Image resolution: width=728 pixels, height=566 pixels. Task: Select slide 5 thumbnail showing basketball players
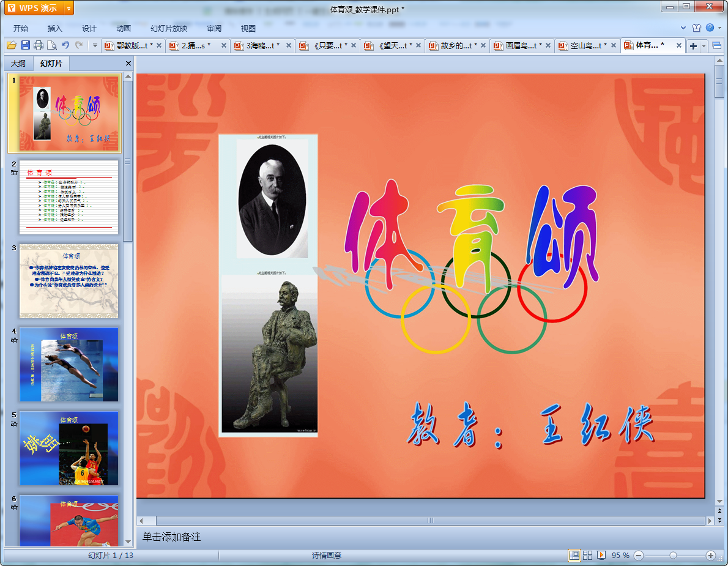coord(69,449)
